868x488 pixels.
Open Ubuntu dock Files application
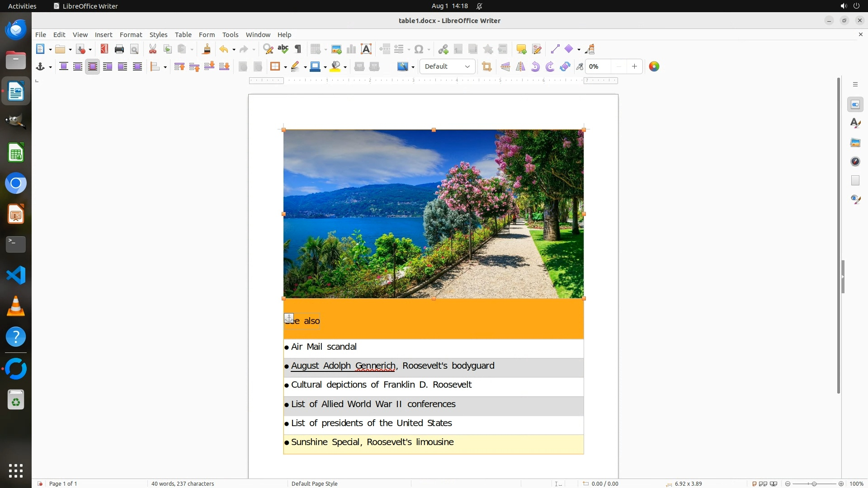point(16,61)
